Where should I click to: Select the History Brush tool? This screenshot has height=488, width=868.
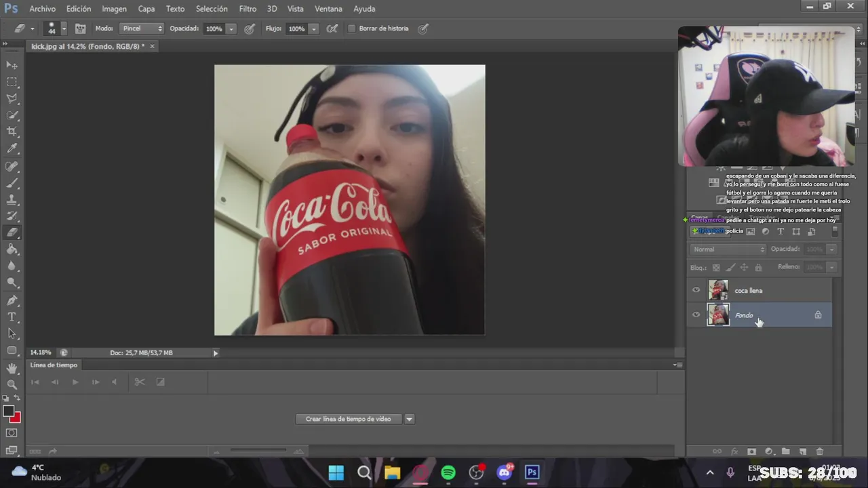coord(12,216)
